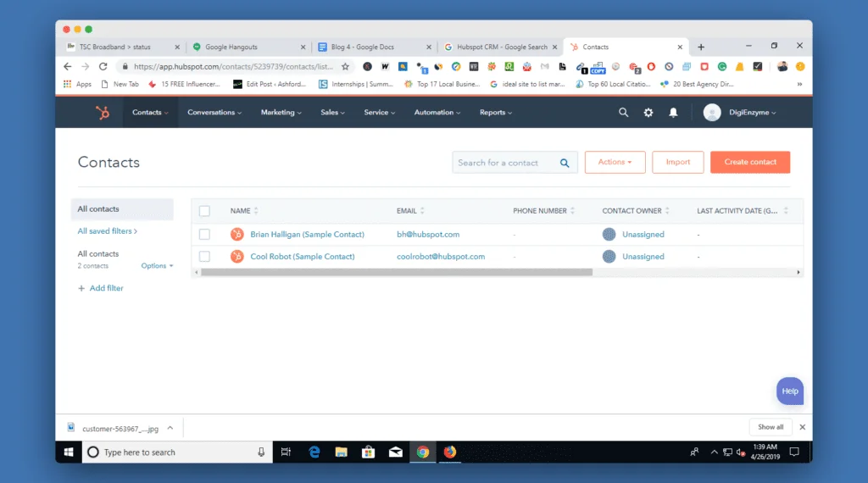Open the Sales nav menu
The image size is (868, 483).
click(332, 113)
